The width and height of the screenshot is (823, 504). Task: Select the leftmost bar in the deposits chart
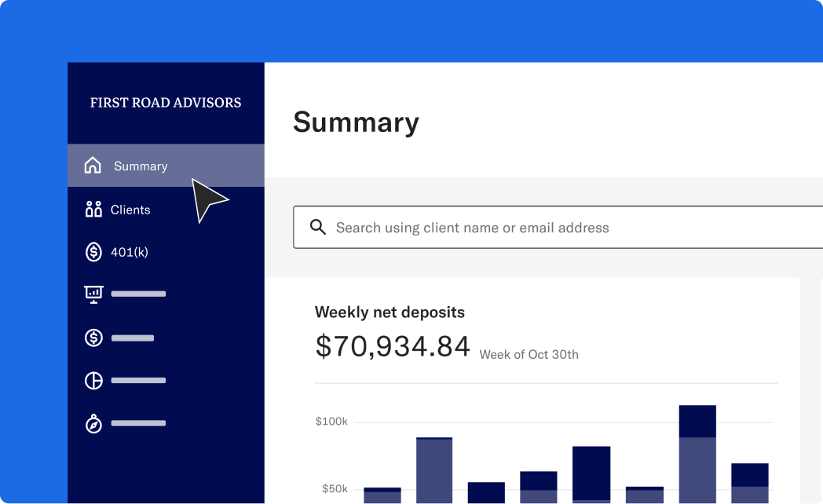[x=382, y=495]
